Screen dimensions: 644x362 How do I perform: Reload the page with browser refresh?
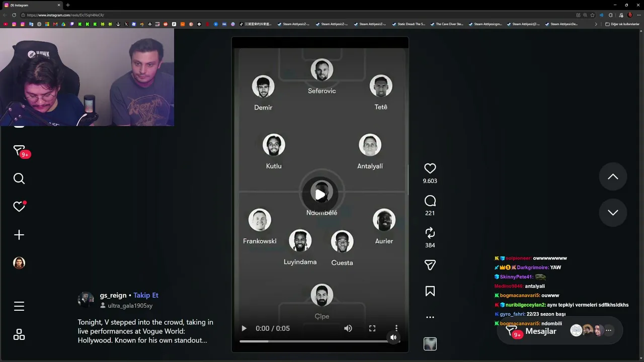14,15
